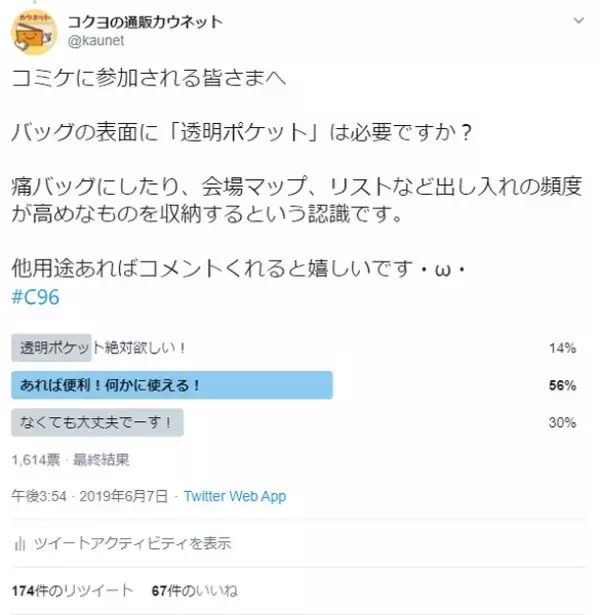Open the tweet options chevron menu
The image size is (600, 615).
pyautogui.click(x=577, y=21)
